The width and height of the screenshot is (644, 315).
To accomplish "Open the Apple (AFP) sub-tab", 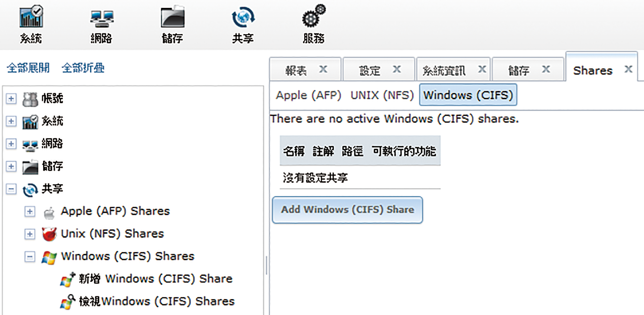I will tap(308, 95).
